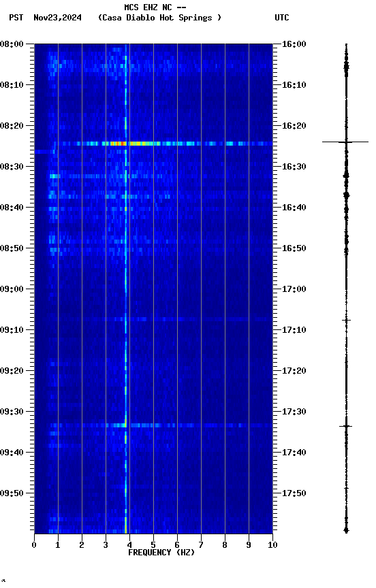The height and width of the screenshot is (588, 376).
Task: Click the 17:50 UTC time label
Action: click(x=294, y=493)
